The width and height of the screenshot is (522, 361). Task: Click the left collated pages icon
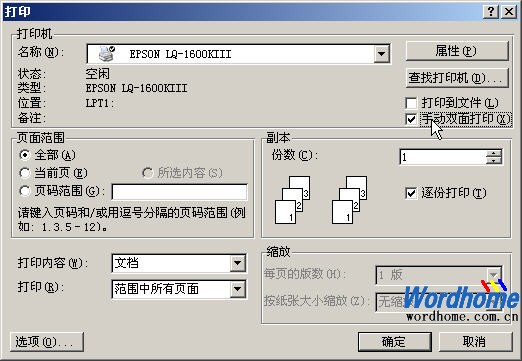point(293,200)
